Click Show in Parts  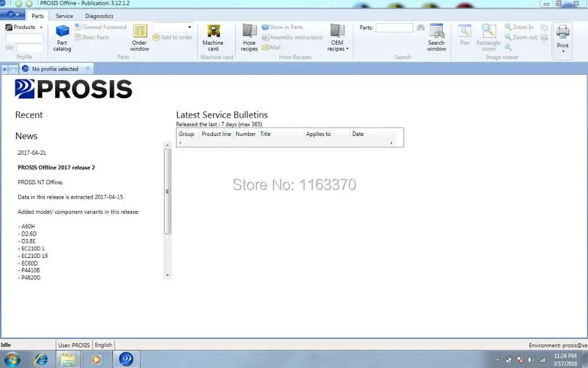pos(282,27)
